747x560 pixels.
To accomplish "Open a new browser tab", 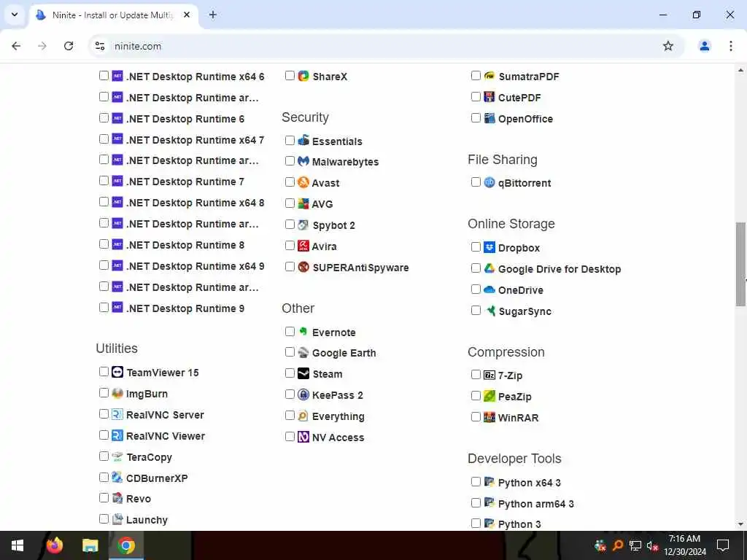I will click(213, 15).
